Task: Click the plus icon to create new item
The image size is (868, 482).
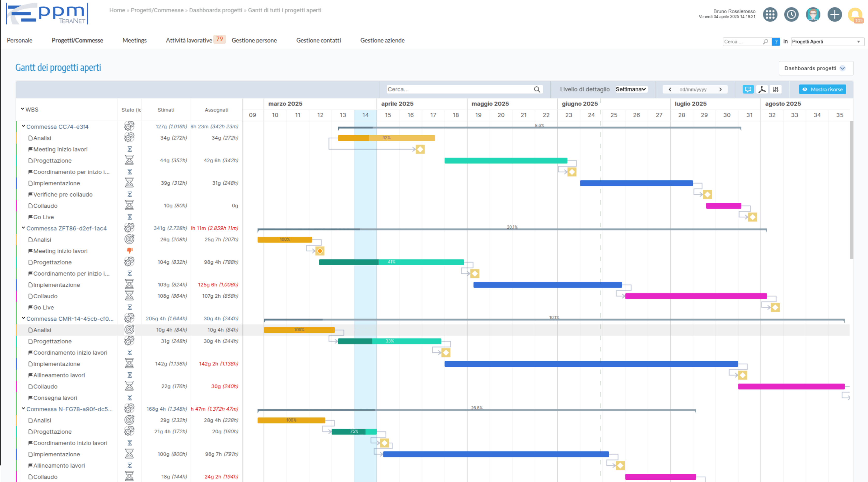Action: click(x=835, y=14)
